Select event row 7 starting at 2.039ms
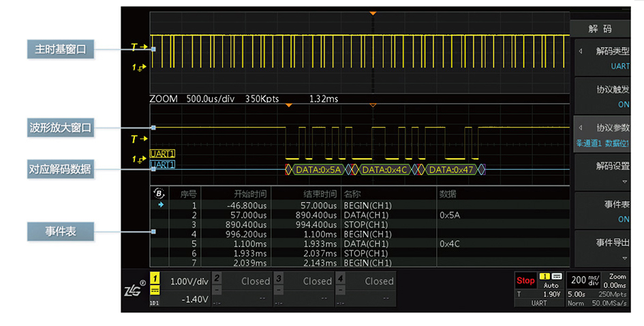644x326 pixels. 360,263
